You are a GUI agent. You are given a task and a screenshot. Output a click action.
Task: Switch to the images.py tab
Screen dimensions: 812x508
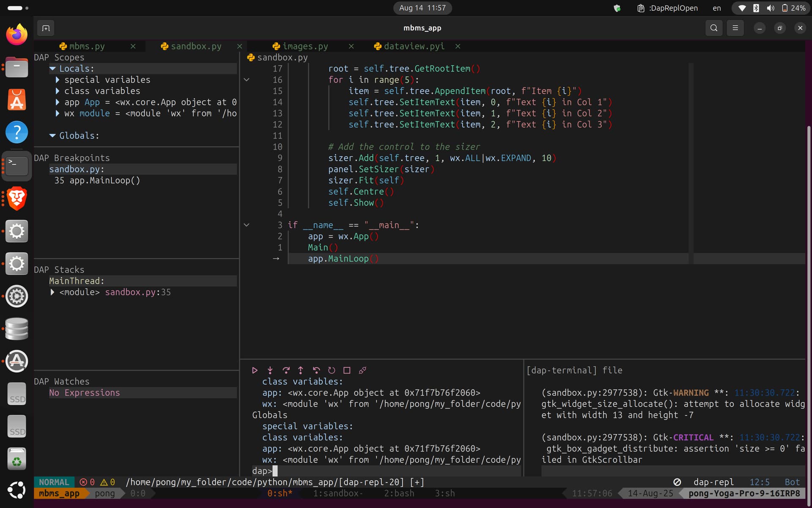[305, 46]
